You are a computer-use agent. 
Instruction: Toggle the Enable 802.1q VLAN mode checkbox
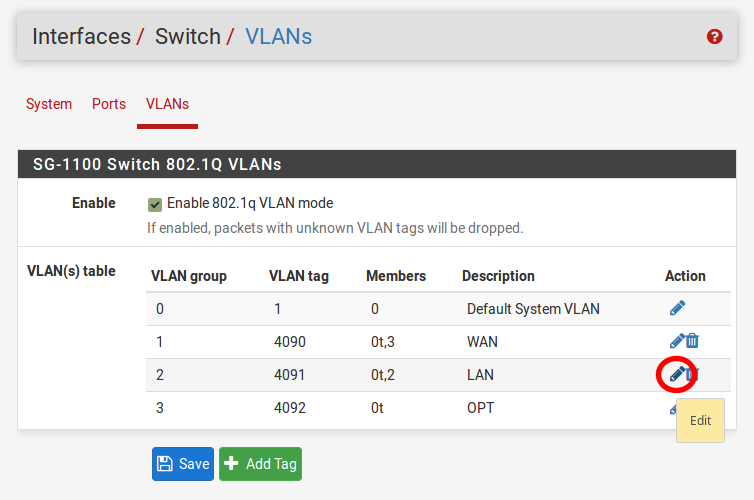coord(155,204)
